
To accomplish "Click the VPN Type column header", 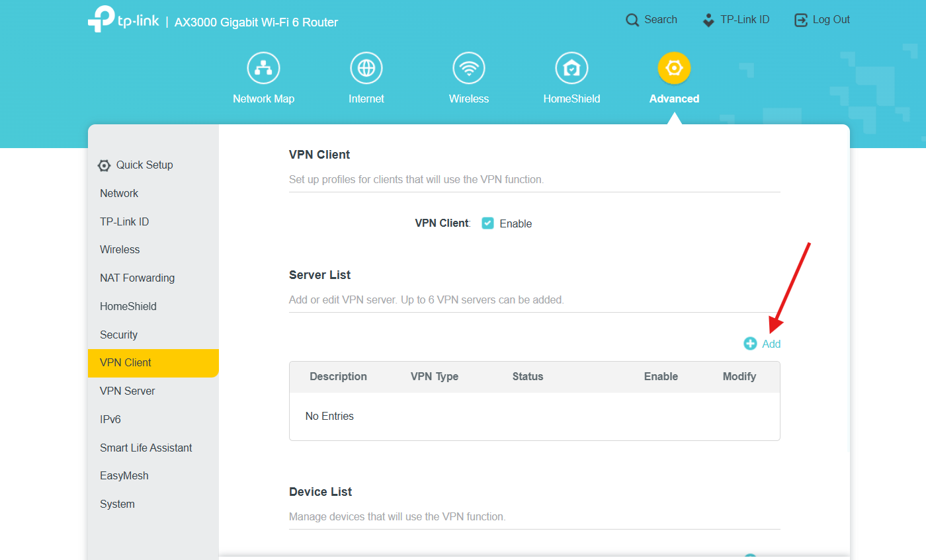I will point(435,376).
